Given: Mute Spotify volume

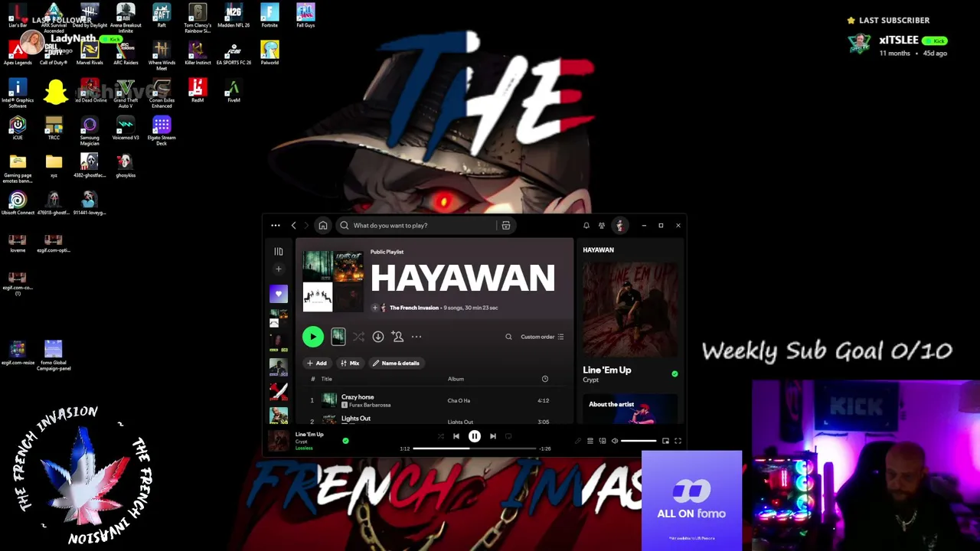Looking at the screenshot, I should coord(615,441).
